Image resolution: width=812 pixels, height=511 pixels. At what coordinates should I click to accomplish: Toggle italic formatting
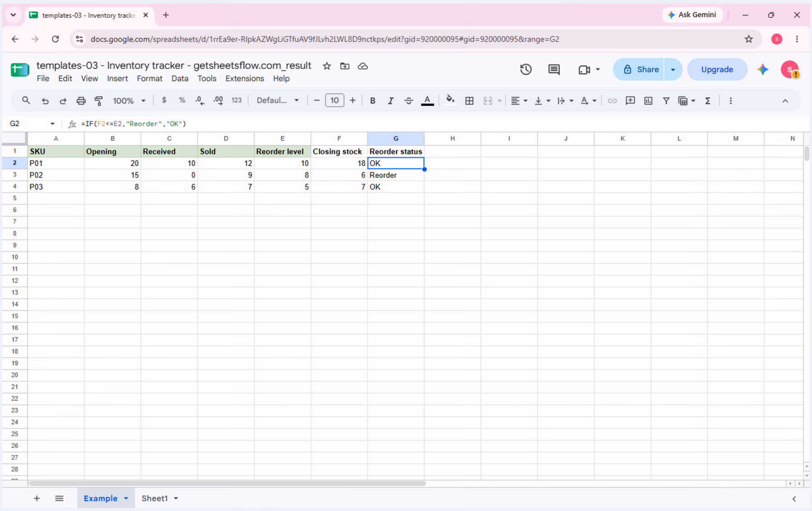coord(391,101)
